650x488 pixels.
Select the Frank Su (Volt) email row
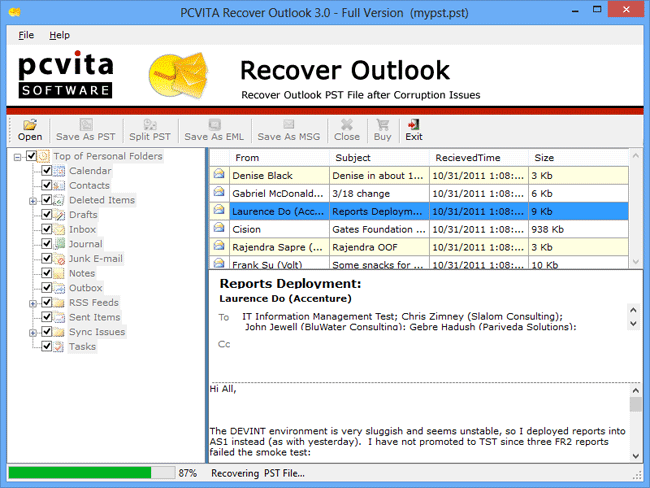point(419,264)
